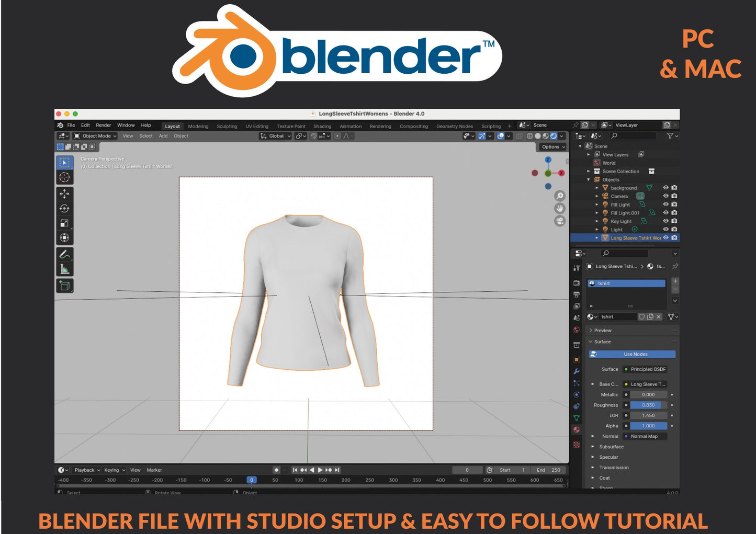Open the View Layer properties tab
756x534 pixels.
(577, 306)
